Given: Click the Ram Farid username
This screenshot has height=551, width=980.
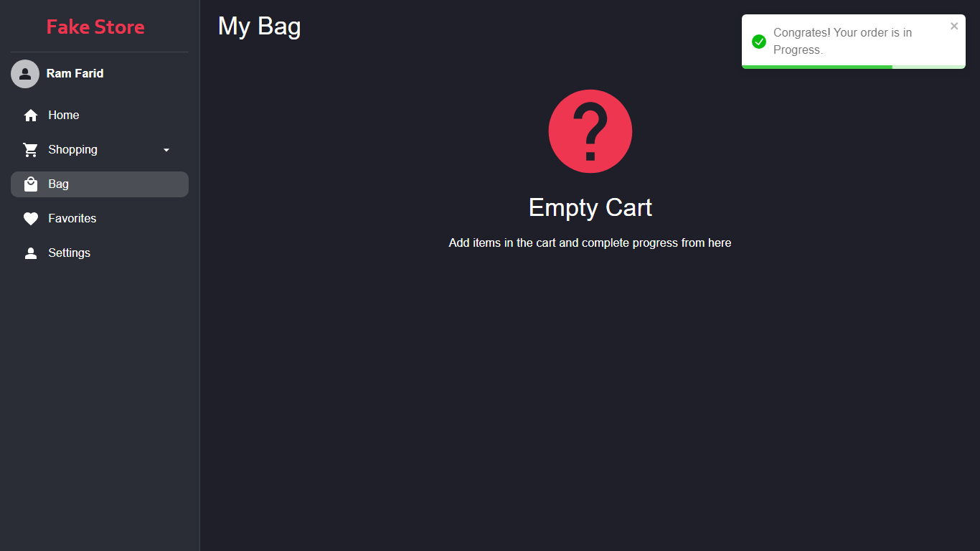Looking at the screenshot, I should [x=75, y=73].
